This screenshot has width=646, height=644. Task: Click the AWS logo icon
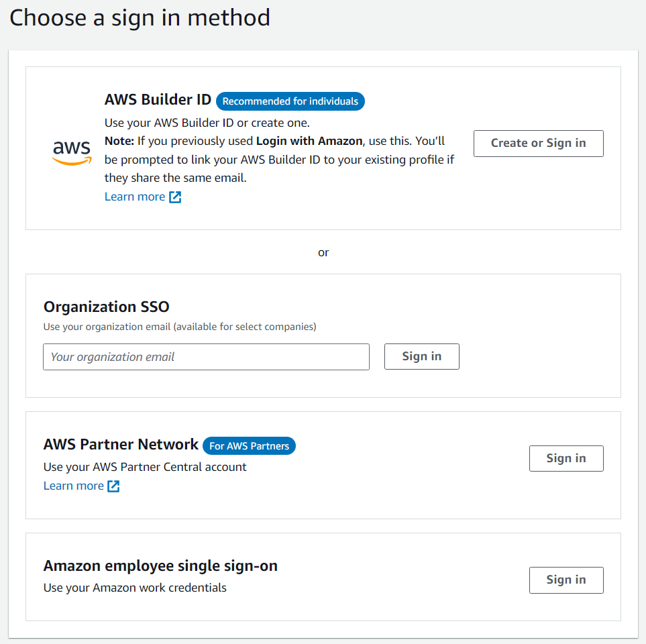click(x=72, y=152)
